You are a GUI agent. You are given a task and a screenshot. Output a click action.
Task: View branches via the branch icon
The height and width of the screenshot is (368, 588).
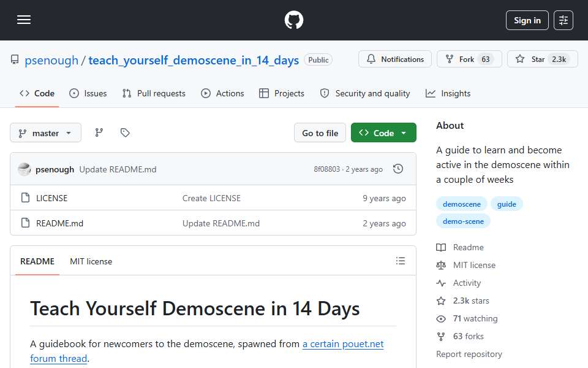(99, 132)
